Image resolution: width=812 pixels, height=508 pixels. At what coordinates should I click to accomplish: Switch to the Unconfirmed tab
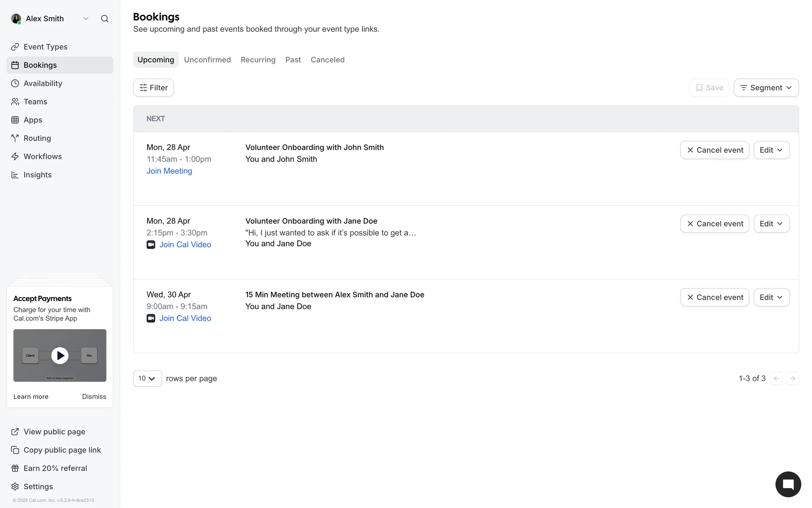[207, 60]
